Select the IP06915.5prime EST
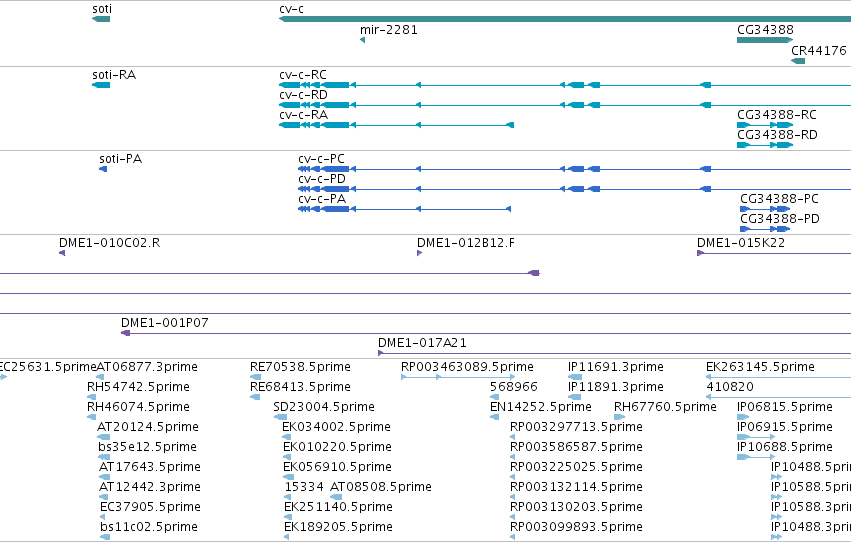Screen dimensions: 851x542 point(756,437)
